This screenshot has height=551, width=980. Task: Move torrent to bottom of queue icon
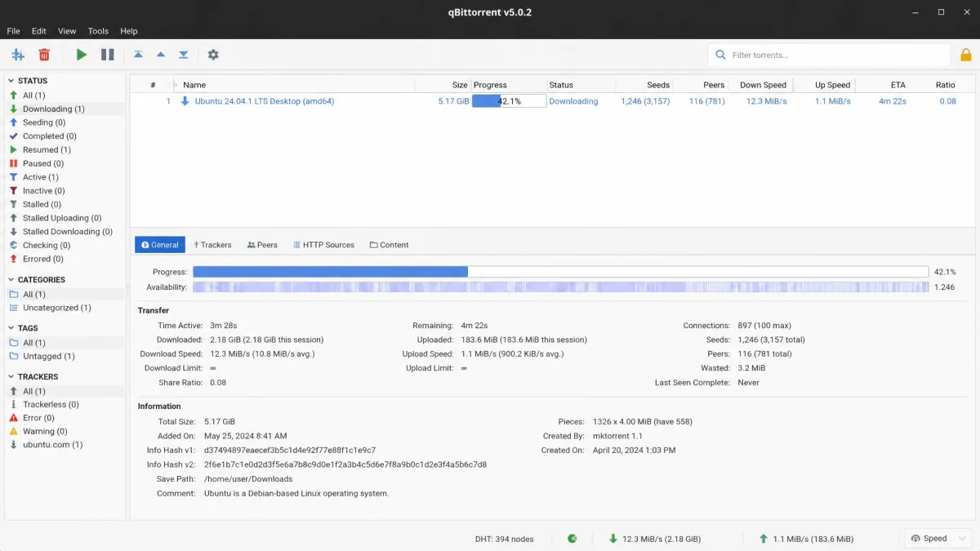(x=184, y=55)
